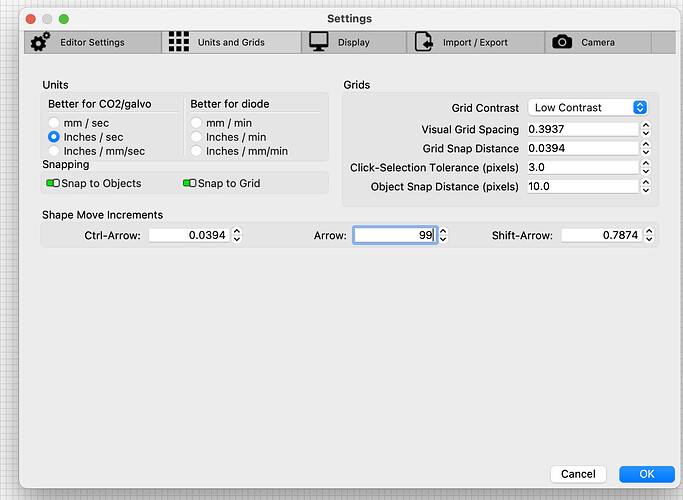This screenshot has height=500, width=683.
Task: Click the Camera icon
Action: click(562, 42)
